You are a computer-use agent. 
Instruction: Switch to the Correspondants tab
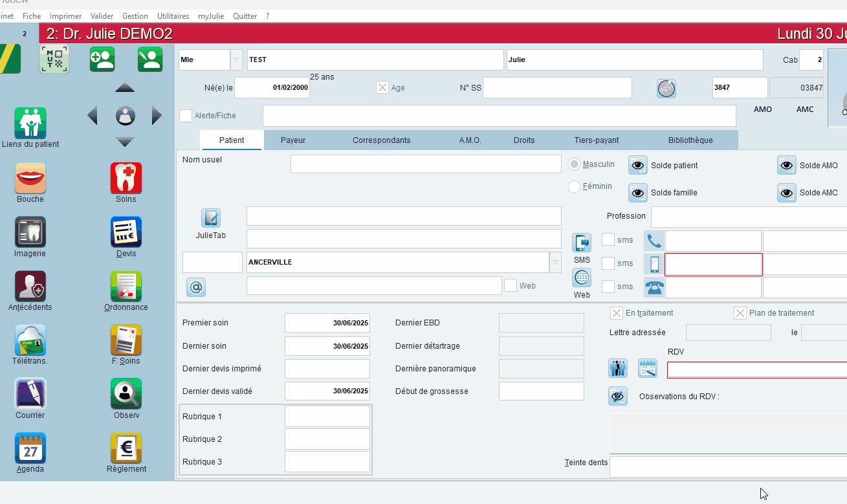[382, 140]
